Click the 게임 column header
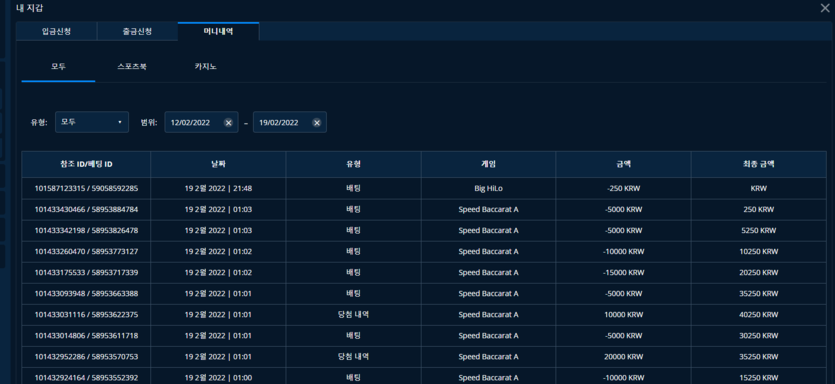This screenshot has height=384, width=835. 488,165
